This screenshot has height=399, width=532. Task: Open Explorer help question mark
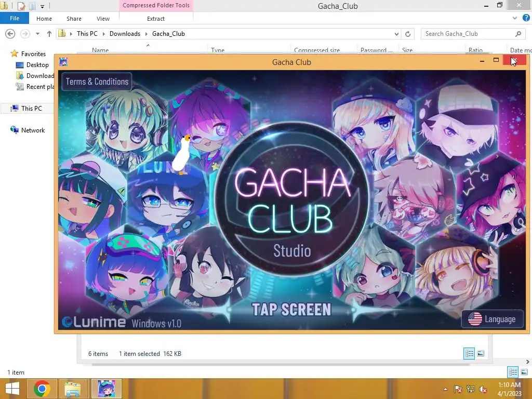(x=526, y=18)
